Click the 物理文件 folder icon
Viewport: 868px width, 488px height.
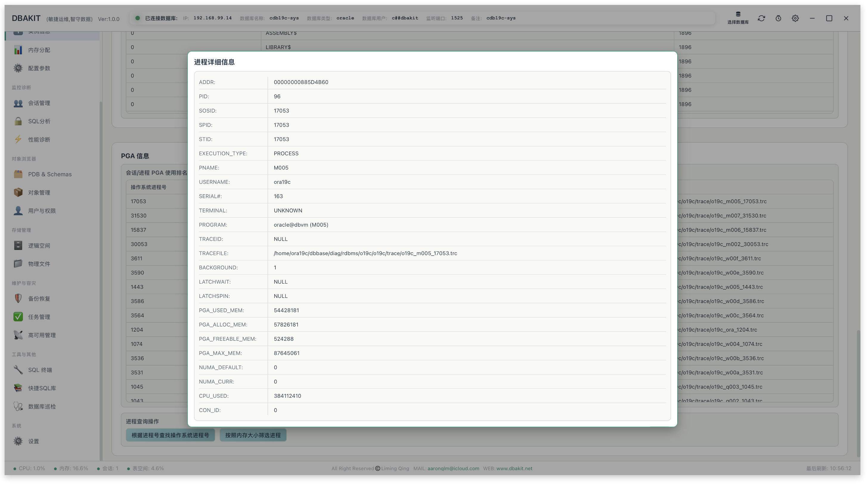(18, 264)
